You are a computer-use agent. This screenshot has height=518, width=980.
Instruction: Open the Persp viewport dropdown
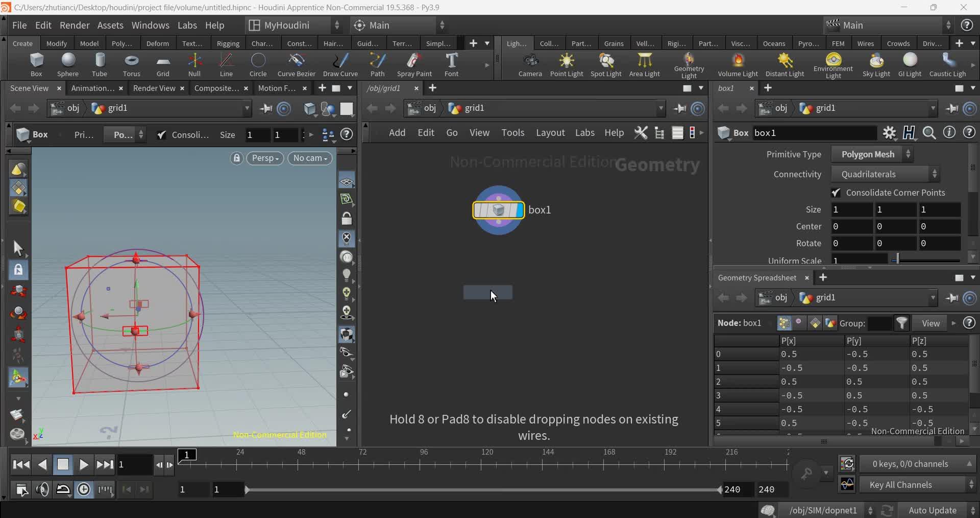(x=265, y=158)
